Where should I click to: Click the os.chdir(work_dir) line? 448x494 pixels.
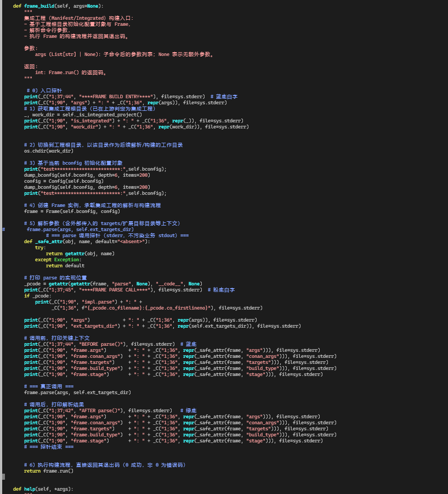48,151
